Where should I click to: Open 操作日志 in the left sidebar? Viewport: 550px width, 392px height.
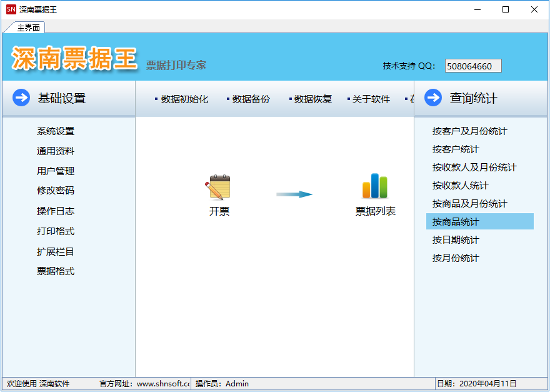[56, 211]
